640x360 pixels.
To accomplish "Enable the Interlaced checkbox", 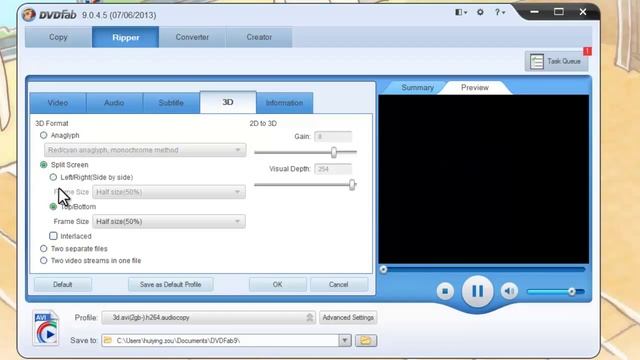I will pos(53,236).
